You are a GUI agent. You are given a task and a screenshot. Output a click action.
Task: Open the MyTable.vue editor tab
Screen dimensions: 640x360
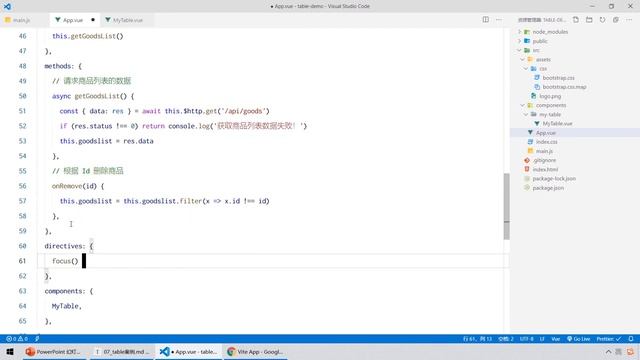click(128, 20)
